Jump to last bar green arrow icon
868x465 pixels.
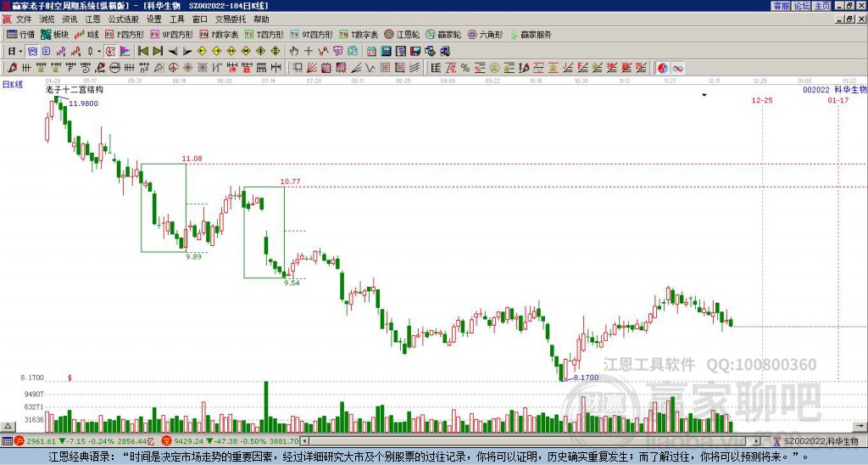point(158,51)
